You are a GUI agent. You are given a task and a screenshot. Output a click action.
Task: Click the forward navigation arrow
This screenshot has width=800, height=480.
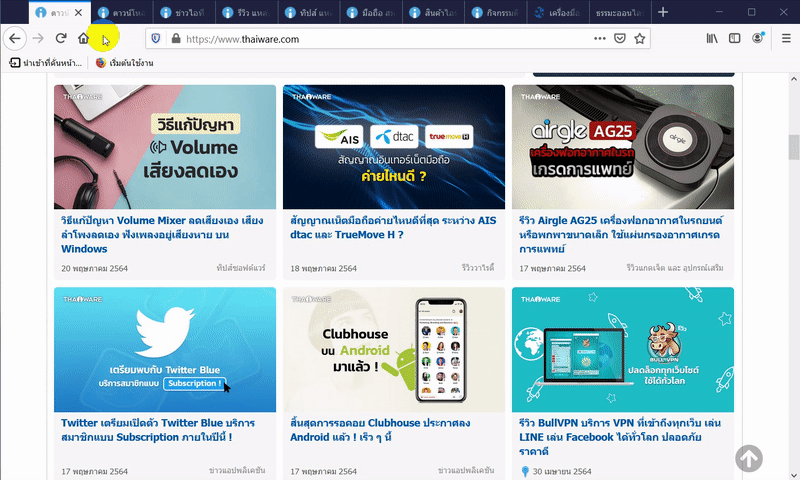(38, 38)
